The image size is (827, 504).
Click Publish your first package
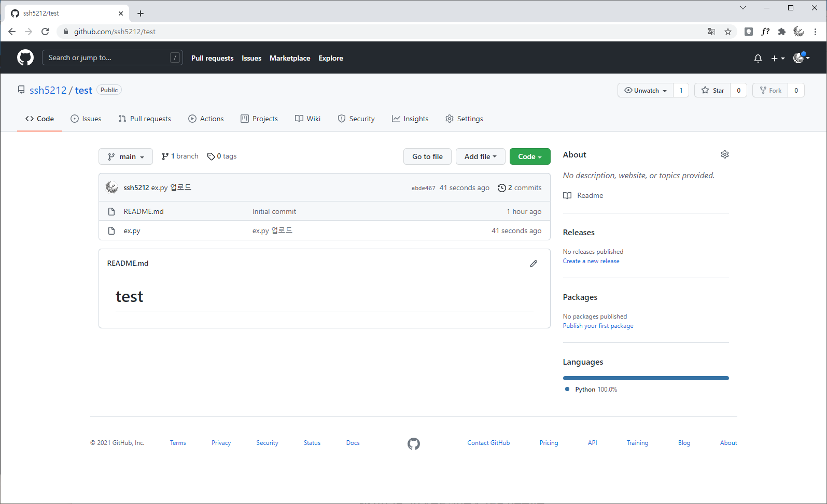click(x=598, y=326)
